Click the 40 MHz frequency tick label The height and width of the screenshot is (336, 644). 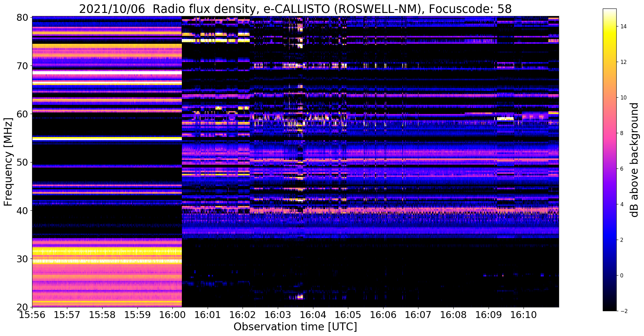click(22, 211)
